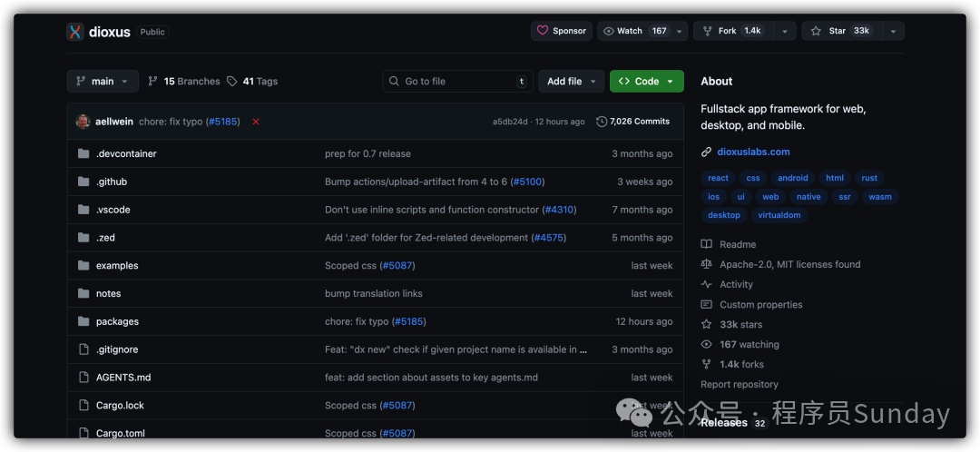Expand the Add file dropdown

click(x=571, y=82)
